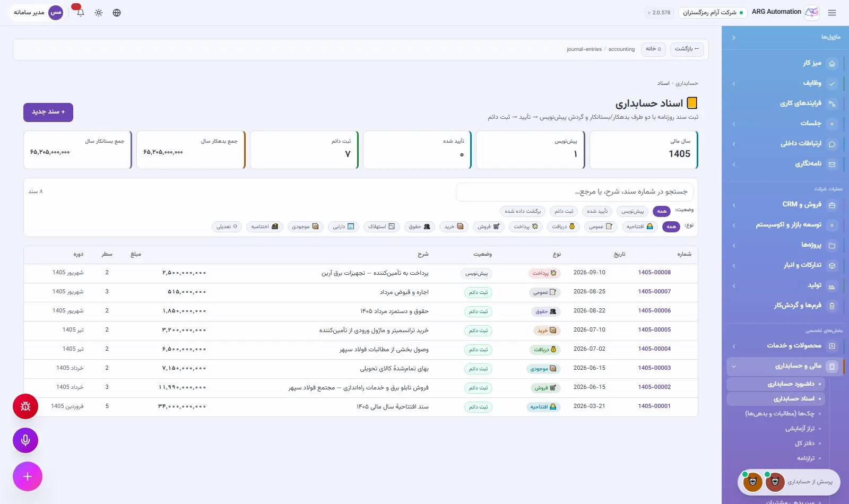Click the ARG Automation logo
This screenshot has height=504, width=849.
[812, 12]
